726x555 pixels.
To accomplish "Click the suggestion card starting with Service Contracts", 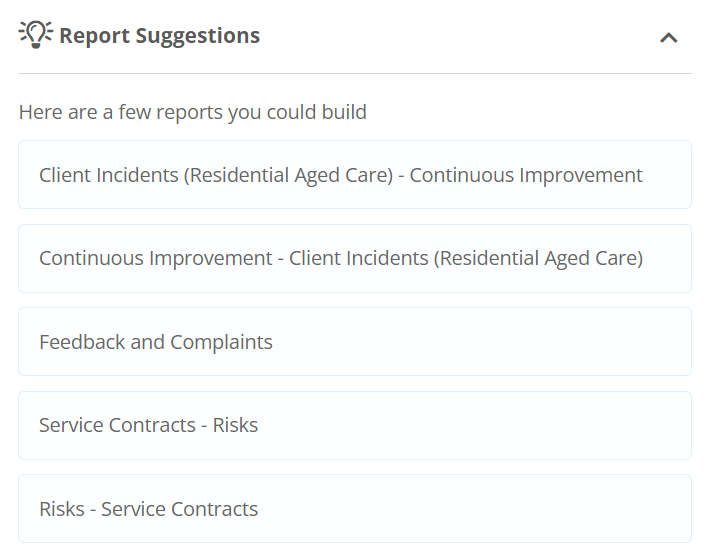I will 355,425.
